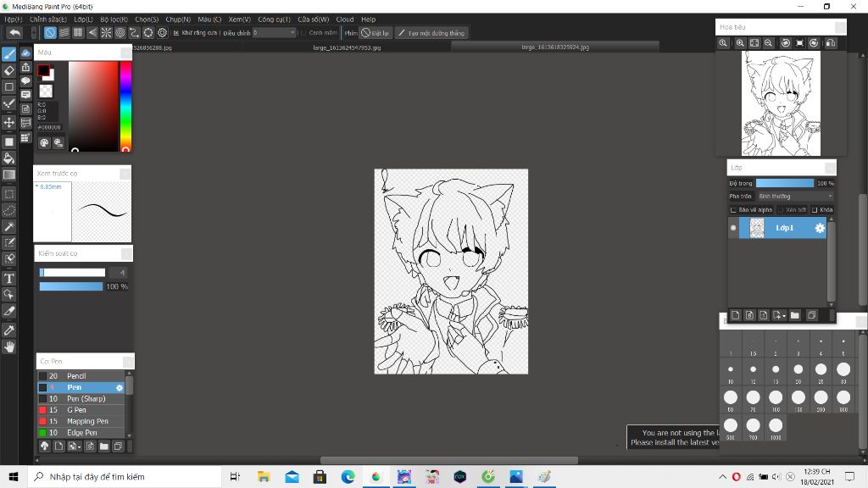Enable the concentric circle snap guide
This screenshot has height=488, width=868.
[x=120, y=33]
